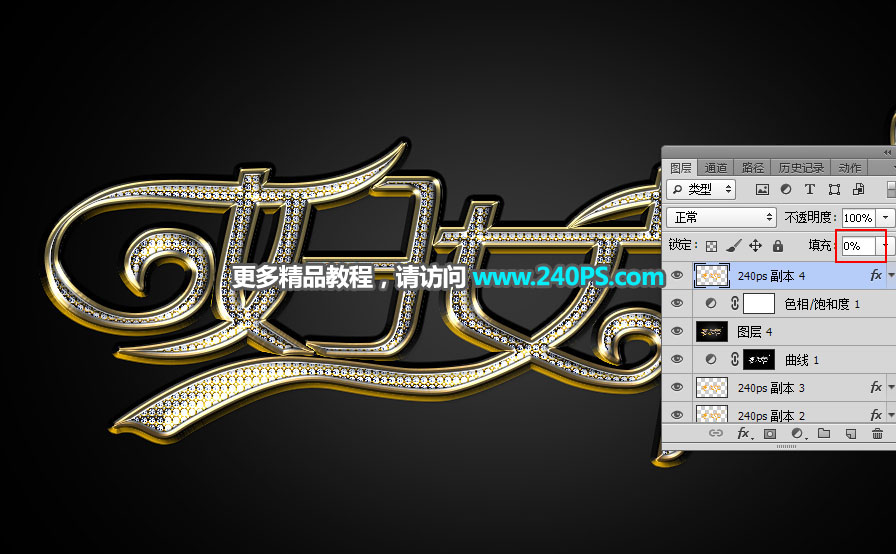The width and height of the screenshot is (896, 554).
Task: Lock all padlock icon
Action: (x=778, y=246)
